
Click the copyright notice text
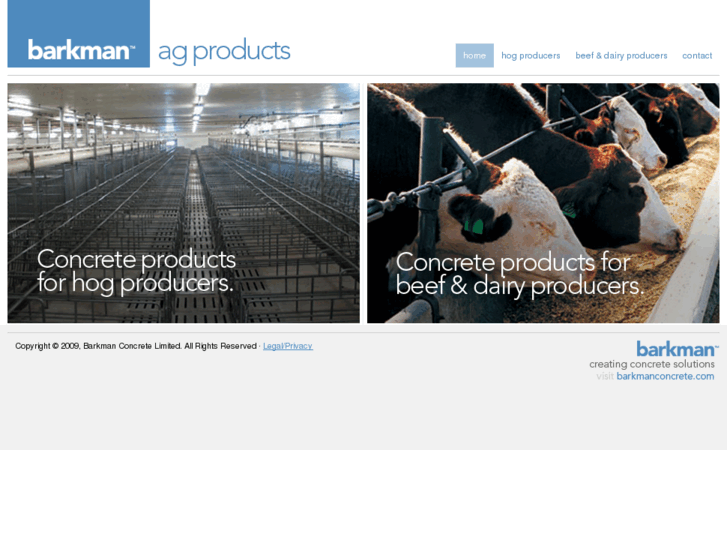pyautogui.click(x=136, y=346)
